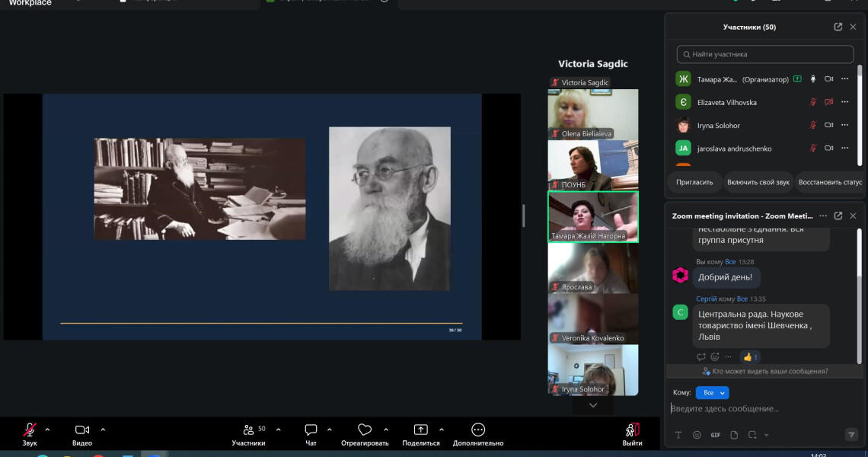Expand the arrow next to Отреагировать
The width and height of the screenshot is (868, 457).
[386, 430]
